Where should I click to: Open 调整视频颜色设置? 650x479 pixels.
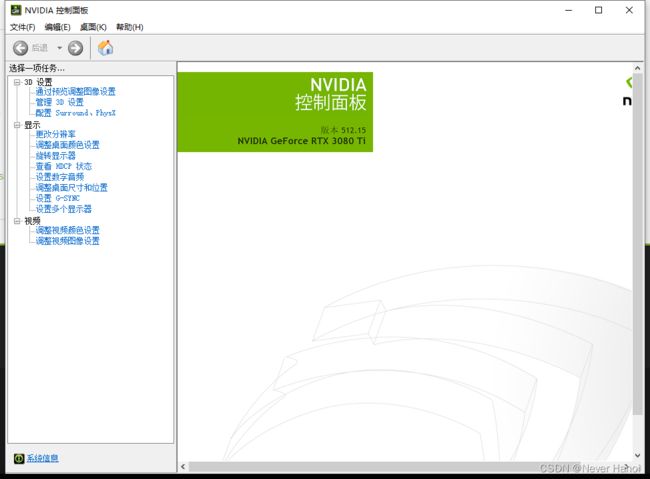click(x=68, y=230)
